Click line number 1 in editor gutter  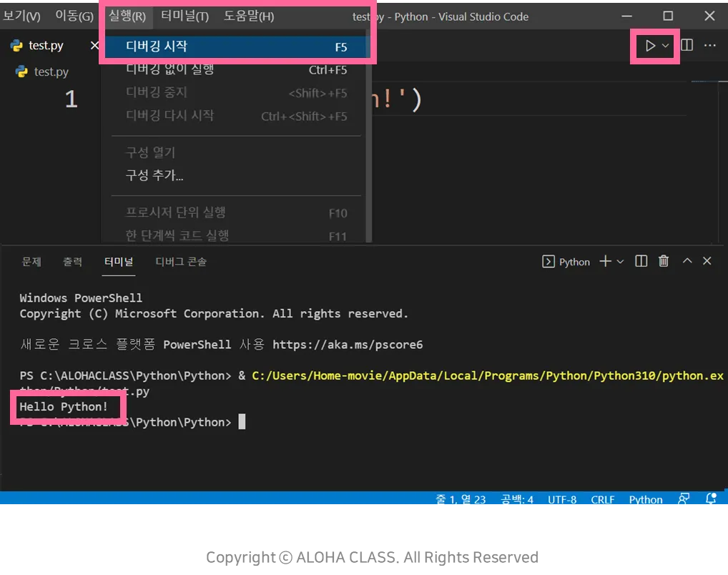coord(71,99)
